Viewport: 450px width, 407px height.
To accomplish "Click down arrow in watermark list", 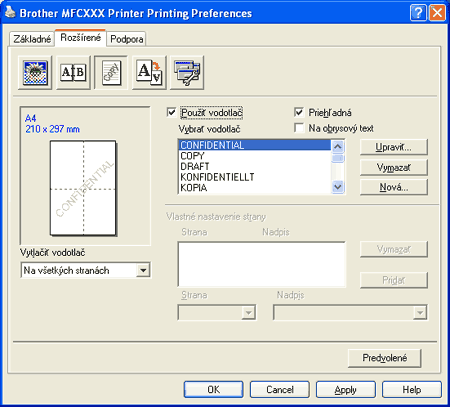I will 338,187.
